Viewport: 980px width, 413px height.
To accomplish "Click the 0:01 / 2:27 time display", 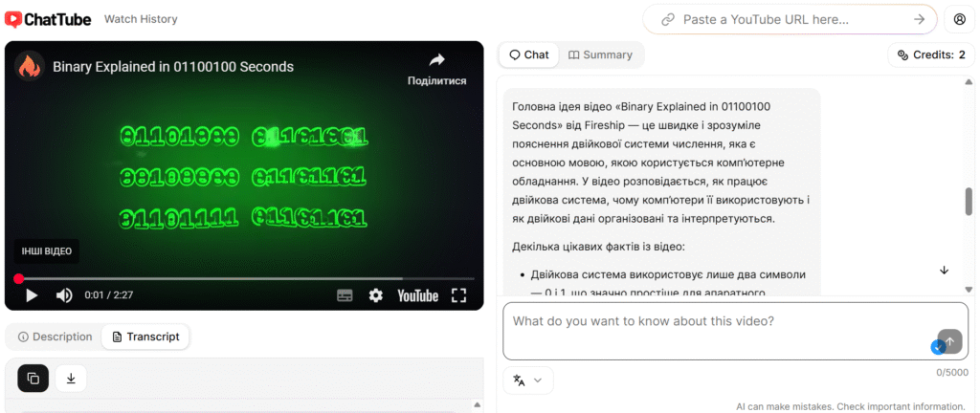I will tap(109, 295).
